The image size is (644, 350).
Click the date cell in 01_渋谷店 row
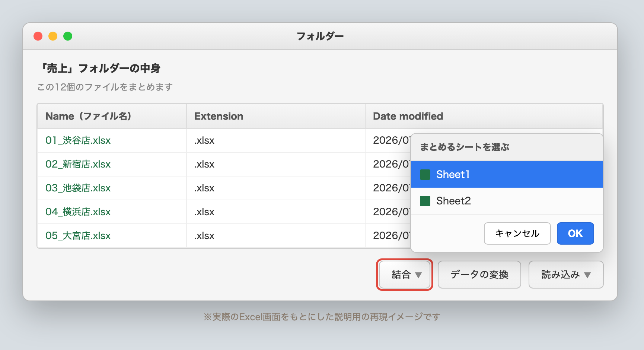(x=388, y=140)
